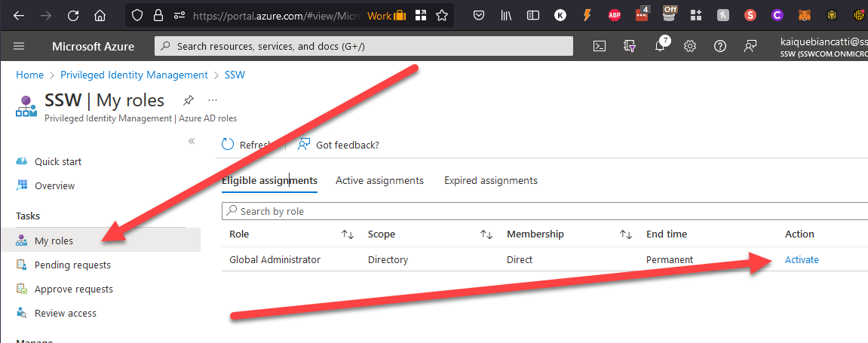
Task: Sort the table by Membership column
Action: (x=626, y=234)
